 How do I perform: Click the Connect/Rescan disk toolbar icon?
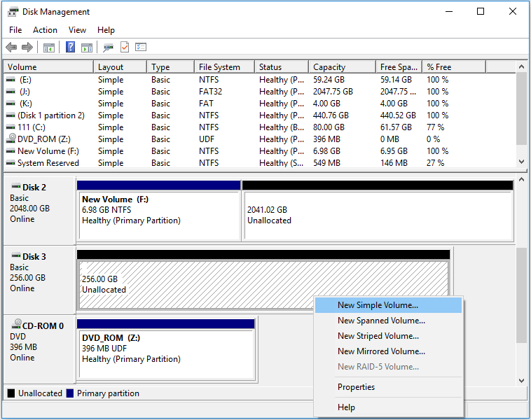click(x=108, y=48)
